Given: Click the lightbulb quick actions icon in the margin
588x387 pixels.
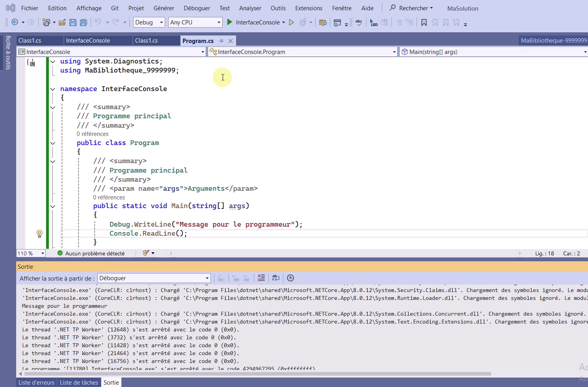Looking at the screenshot, I should coord(39,234).
